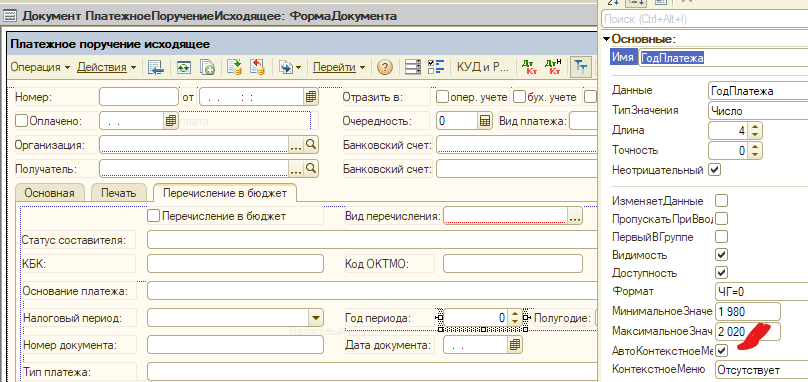Click the document icon with red arrow and coins
This screenshot has height=382, width=808.
[x=257, y=67]
